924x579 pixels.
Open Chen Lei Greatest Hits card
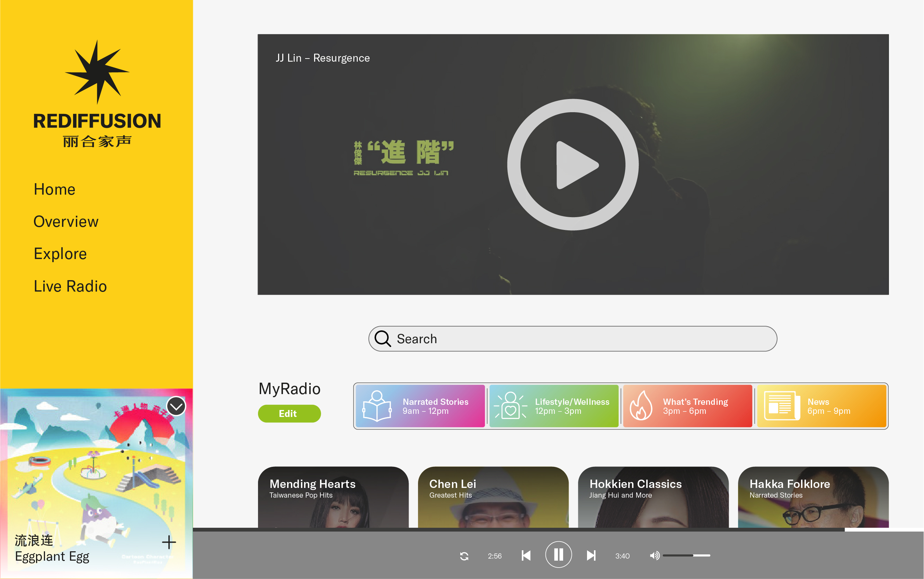tap(493, 497)
